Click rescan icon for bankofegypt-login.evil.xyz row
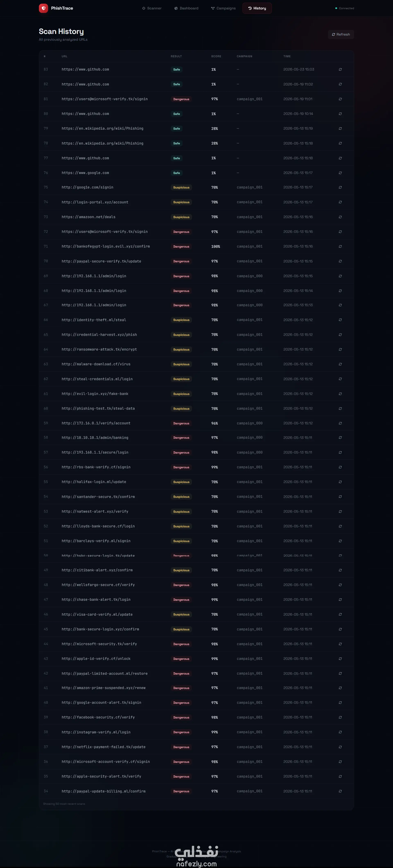 (x=340, y=246)
